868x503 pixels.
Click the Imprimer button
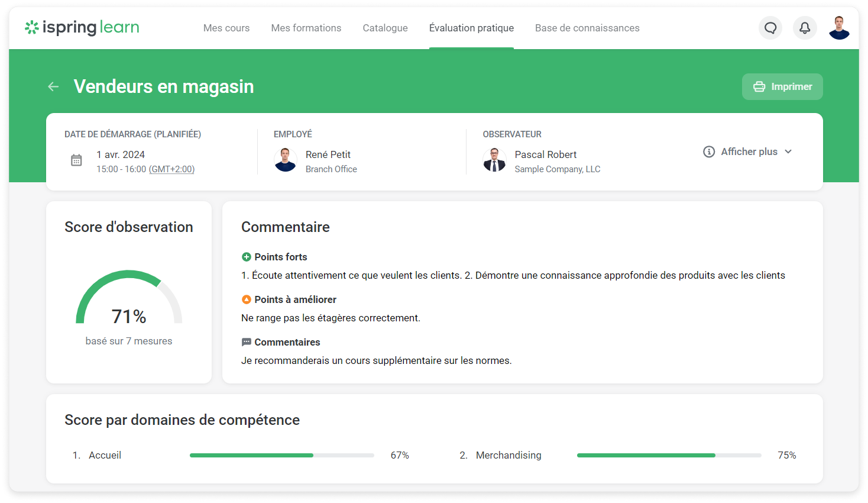tap(782, 86)
